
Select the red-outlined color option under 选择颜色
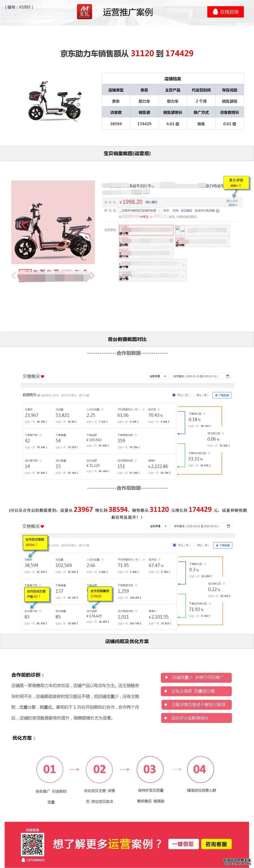(x=146, y=230)
